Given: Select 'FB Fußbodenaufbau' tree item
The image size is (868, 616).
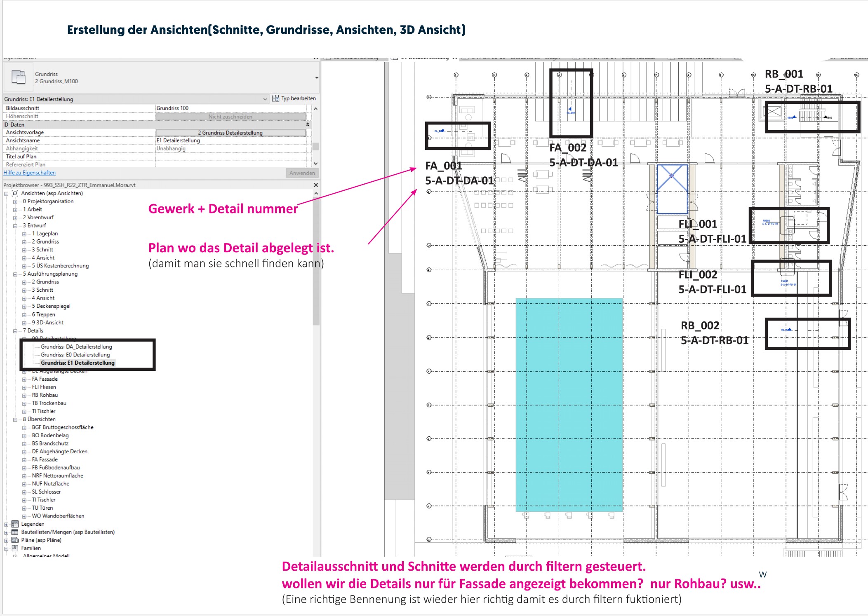Looking at the screenshot, I should coord(56,468).
